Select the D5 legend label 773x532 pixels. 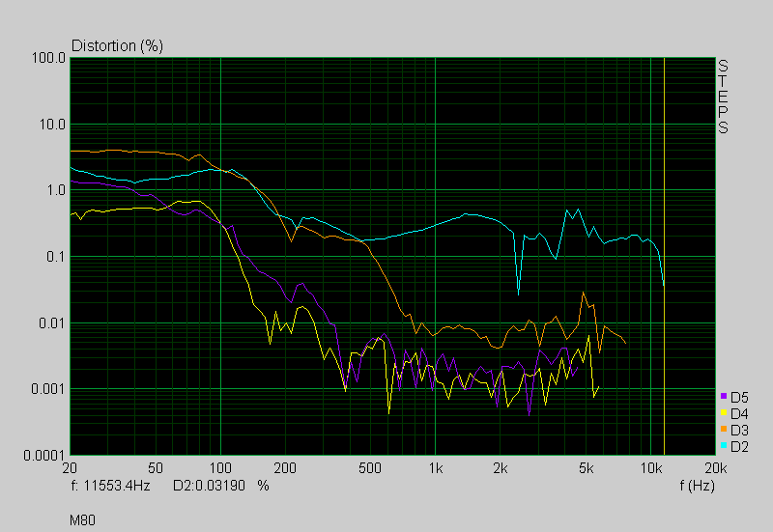(x=739, y=398)
